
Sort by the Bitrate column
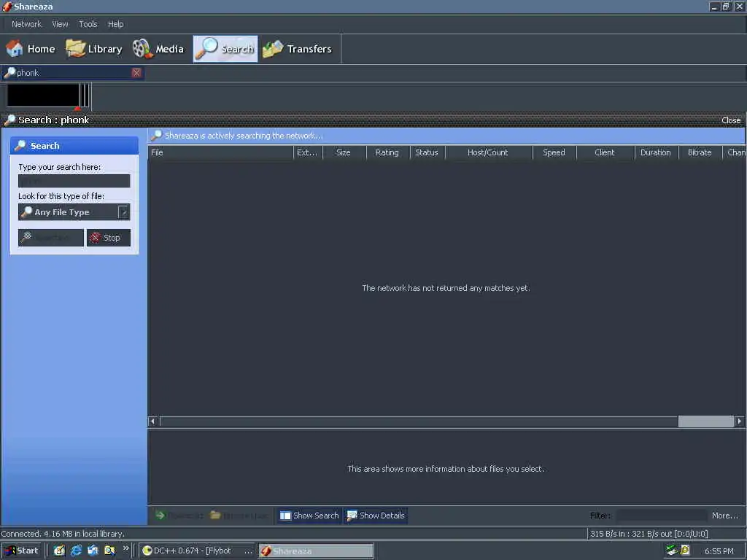tap(700, 153)
